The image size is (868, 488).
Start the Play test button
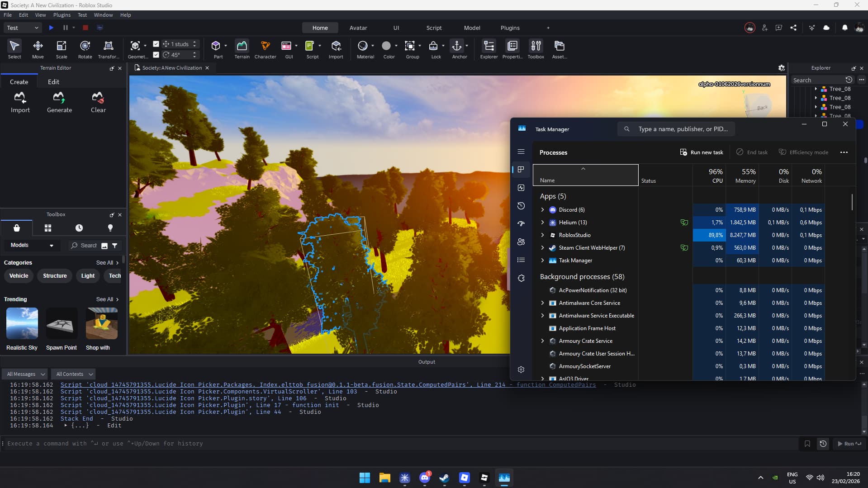(51, 28)
